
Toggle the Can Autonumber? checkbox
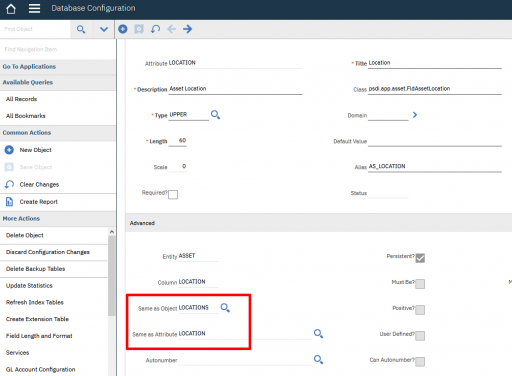(420, 362)
